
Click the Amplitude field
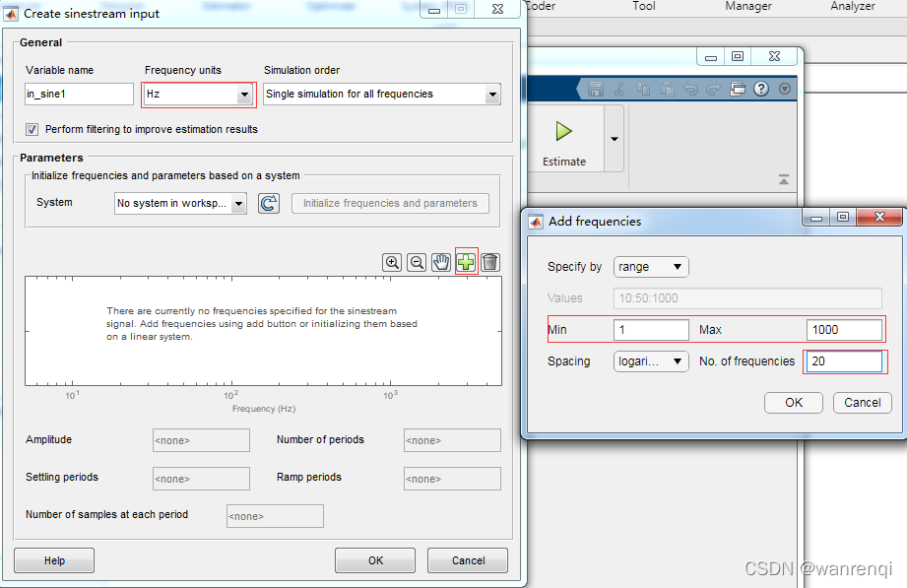(201, 440)
